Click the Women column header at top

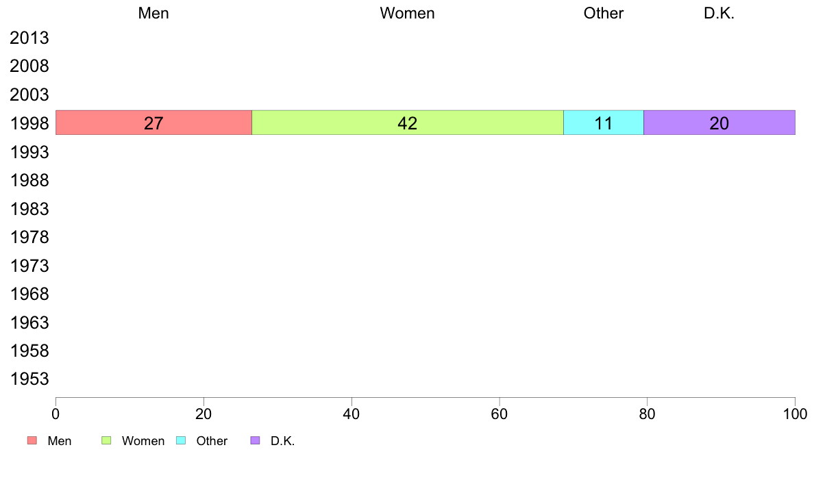pos(408,13)
